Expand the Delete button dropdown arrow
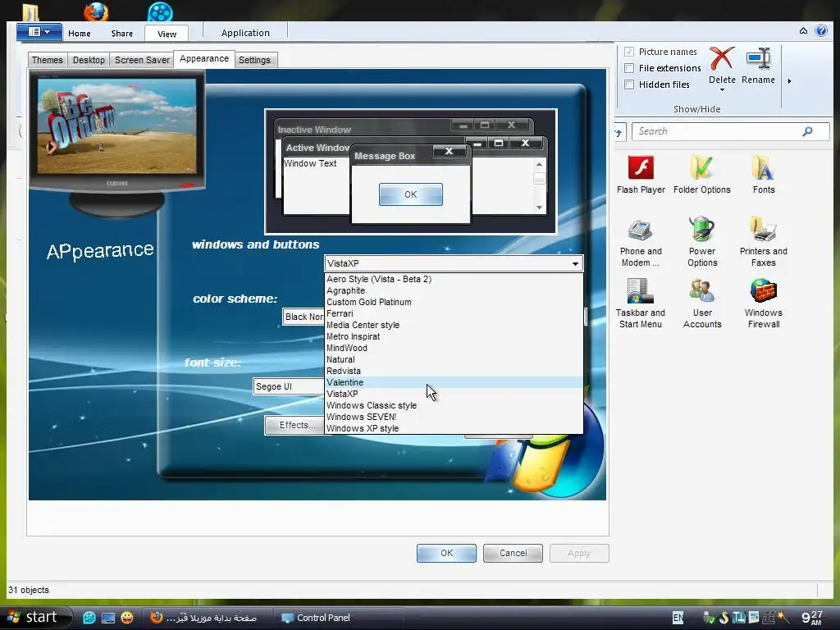The width and height of the screenshot is (840, 630). click(x=722, y=89)
